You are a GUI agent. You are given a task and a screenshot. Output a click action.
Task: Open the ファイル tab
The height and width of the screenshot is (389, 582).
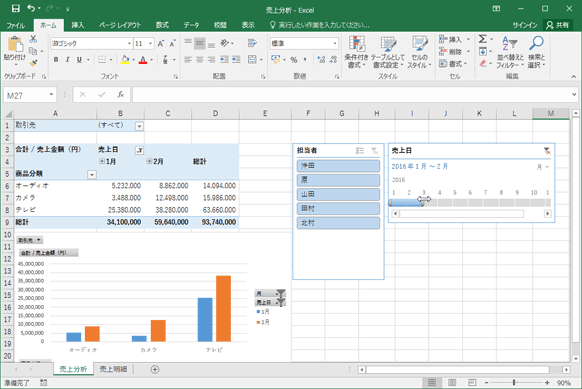(x=16, y=25)
